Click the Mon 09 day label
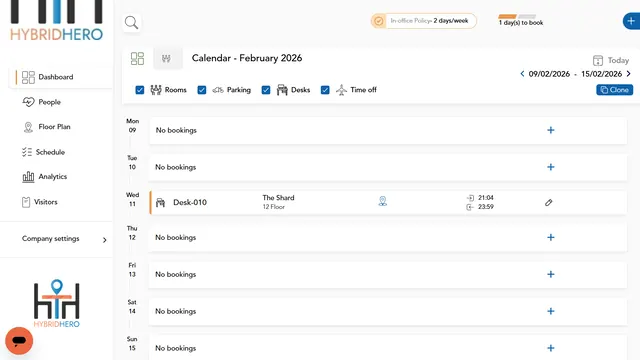The height and width of the screenshot is (360, 640). coord(132,126)
